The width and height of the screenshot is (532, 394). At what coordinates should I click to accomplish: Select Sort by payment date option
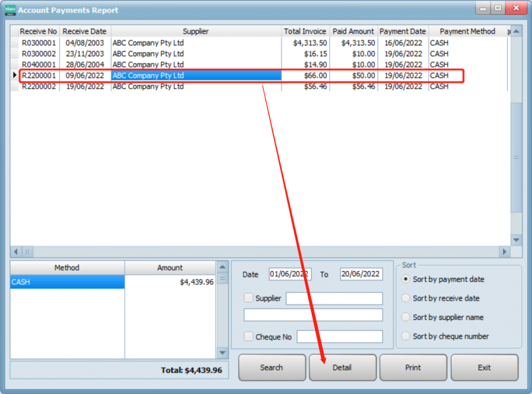tap(406, 279)
